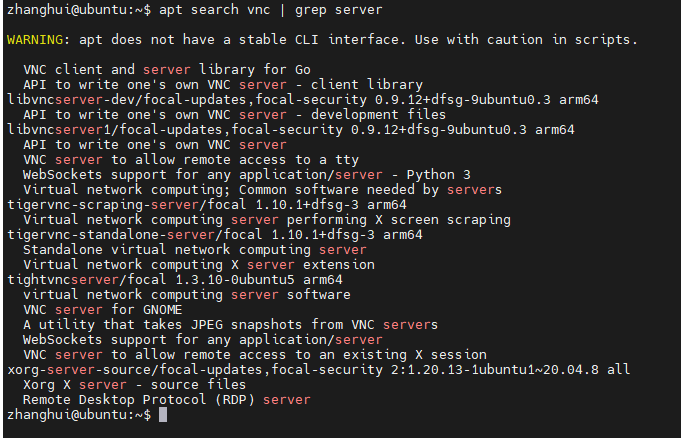The image size is (681, 438).
Task: Click the typed command 'apt search vnc'
Action: point(215,10)
